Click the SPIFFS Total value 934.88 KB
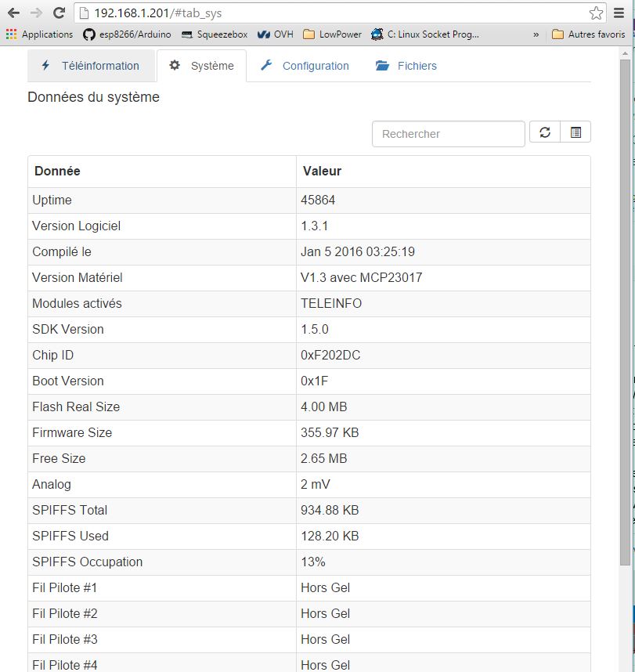Image resolution: width=635 pixels, height=672 pixels. 330,510
